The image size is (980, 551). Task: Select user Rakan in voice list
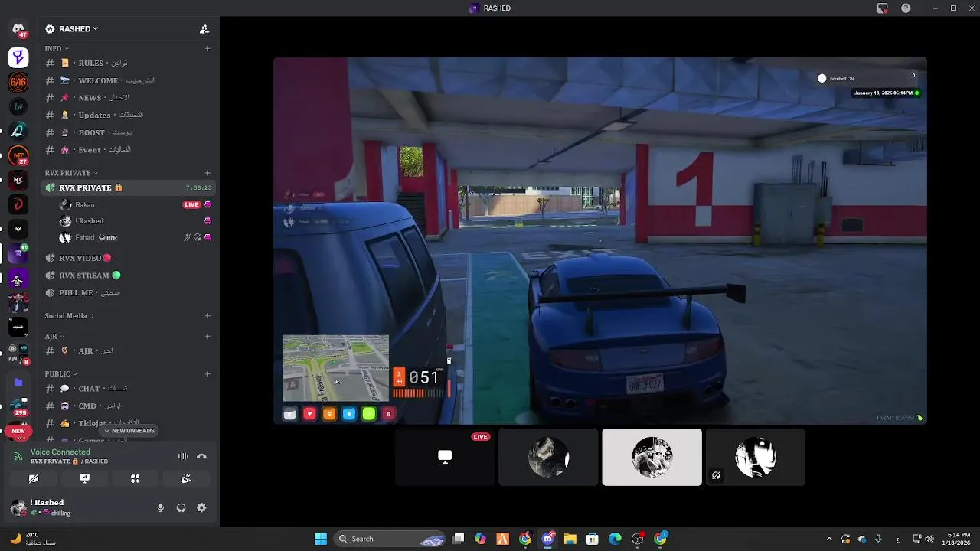click(x=135, y=204)
